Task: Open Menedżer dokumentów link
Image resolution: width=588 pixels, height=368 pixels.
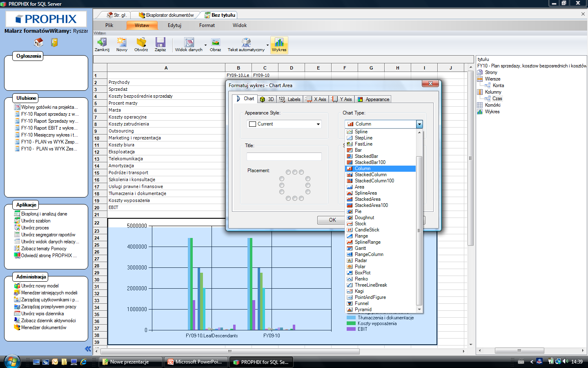Action: [x=44, y=328]
